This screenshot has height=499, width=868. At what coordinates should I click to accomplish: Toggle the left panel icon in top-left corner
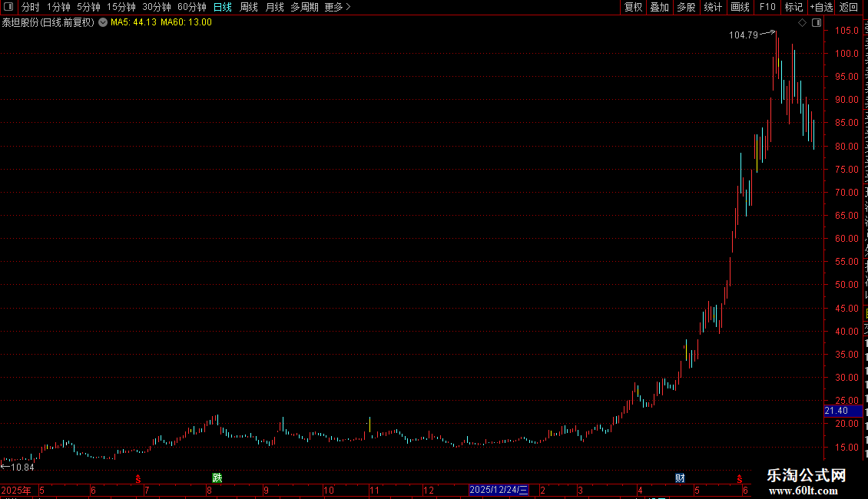(8, 7)
